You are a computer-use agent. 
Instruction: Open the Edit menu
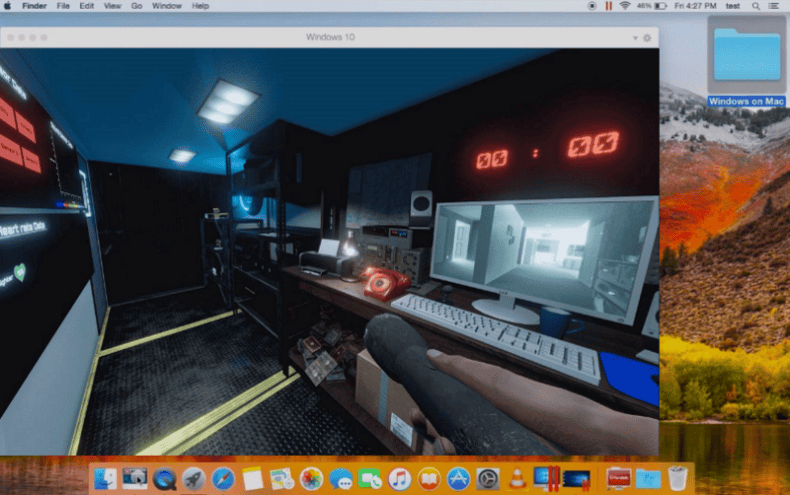pos(87,6)
